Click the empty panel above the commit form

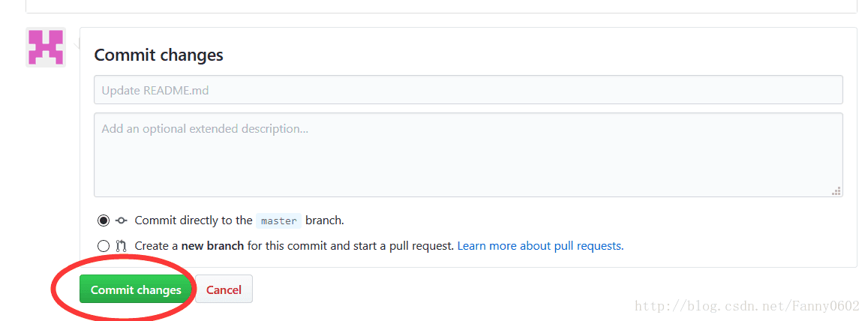441,5
